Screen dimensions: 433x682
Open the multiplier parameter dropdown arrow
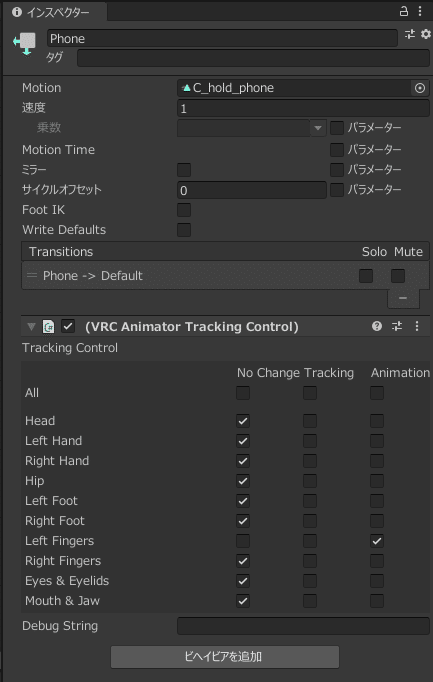tap(318, 128)
